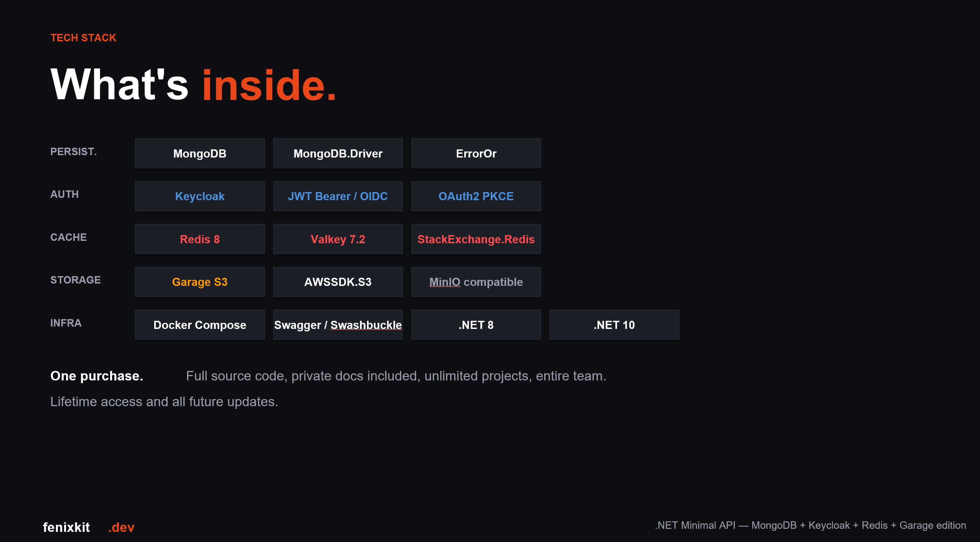
Task: Select the MongoDB.Driver chip
Action: 338,153
